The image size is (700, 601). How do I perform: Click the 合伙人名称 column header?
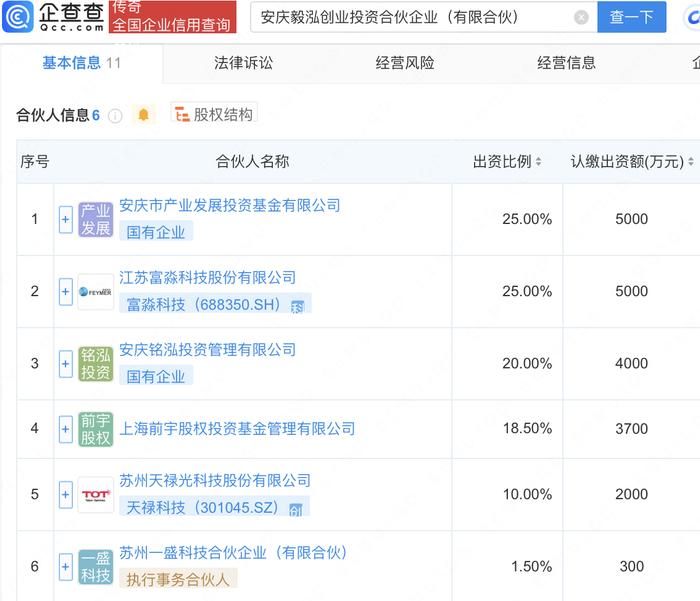tap(252, 161)
